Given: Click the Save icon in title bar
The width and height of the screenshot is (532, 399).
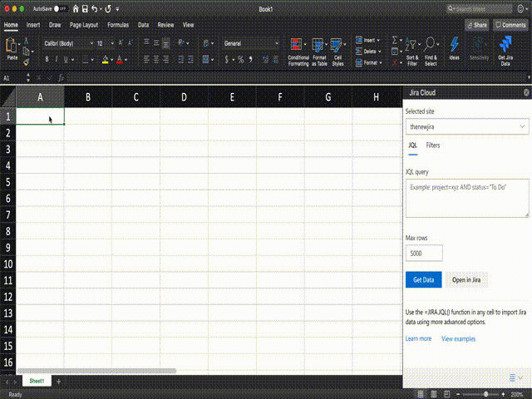Looking at the screenshot, I should pyautogui.click(x=85, y=9).
